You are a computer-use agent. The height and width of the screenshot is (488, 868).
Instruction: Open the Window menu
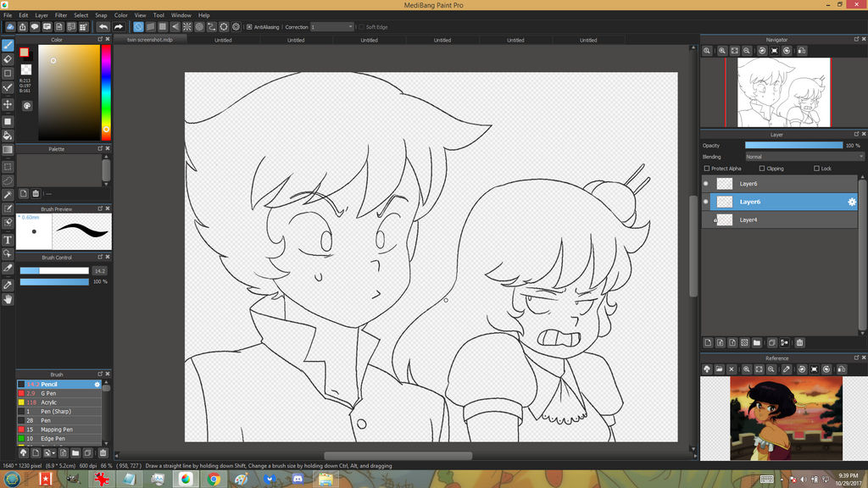click(181, 15)
